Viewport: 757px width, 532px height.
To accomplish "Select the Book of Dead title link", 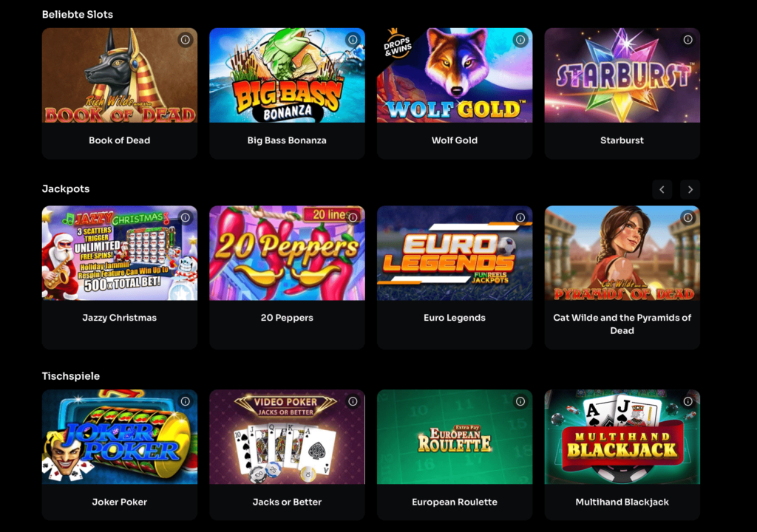I will [x=119, y=140].
